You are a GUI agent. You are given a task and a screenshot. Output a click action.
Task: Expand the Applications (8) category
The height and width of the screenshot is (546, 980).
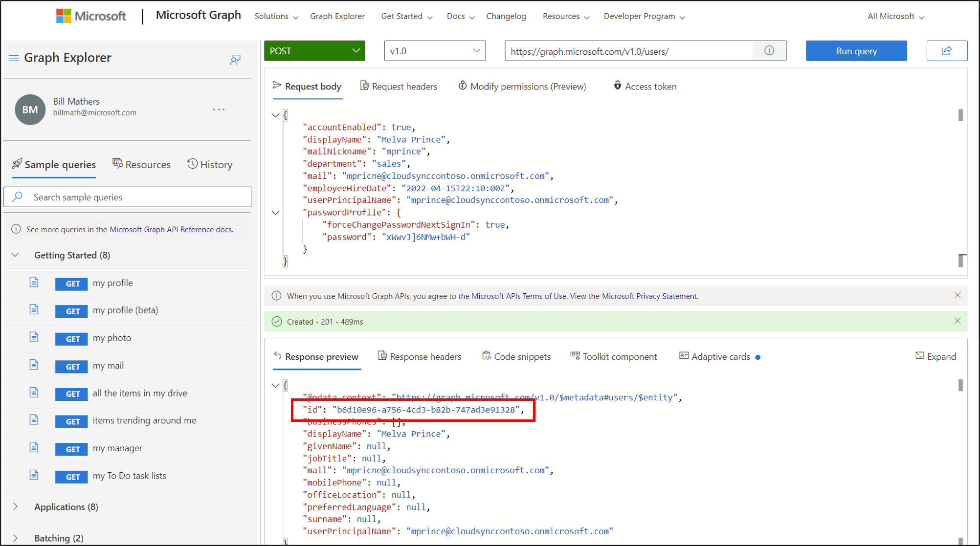(x=16, y=506)
